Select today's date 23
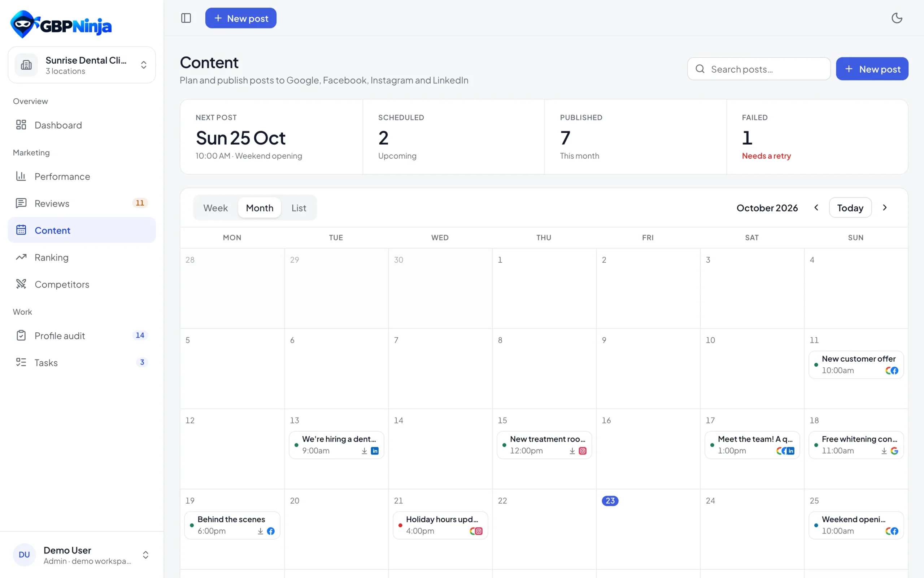 point(610,500)
